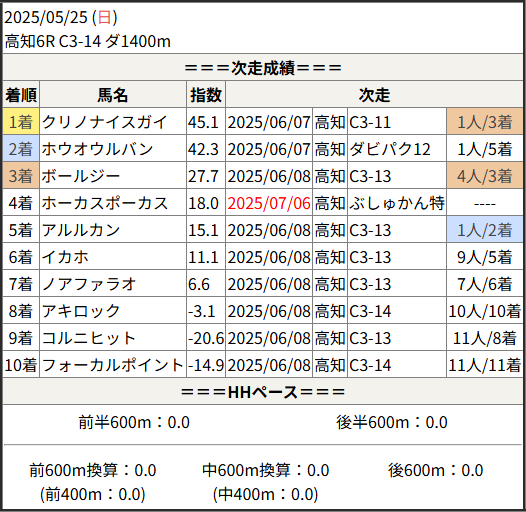Click the blue 2着 rank cell
The width and height of the screenshot is (526, 512).
coord(21,149)
